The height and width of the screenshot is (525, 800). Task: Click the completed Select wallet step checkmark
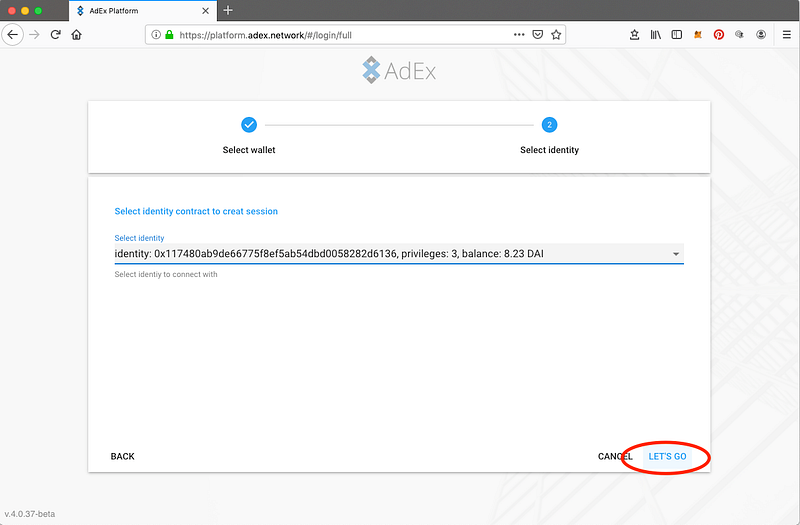[x=249, y=124]
